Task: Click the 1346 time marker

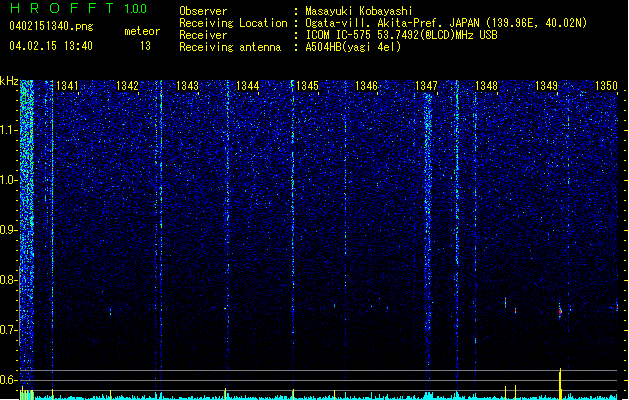Action: [367, 86]
